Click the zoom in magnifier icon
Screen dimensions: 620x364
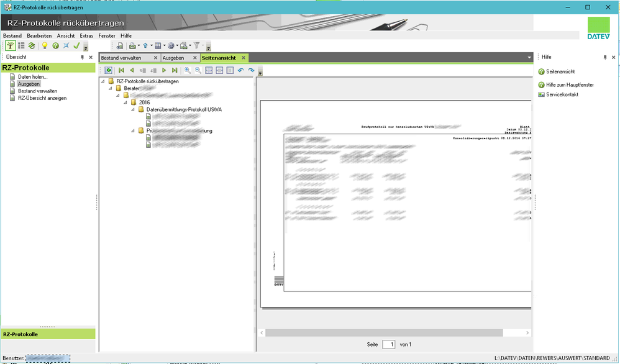pyautogui.click(x=188, y=71)
